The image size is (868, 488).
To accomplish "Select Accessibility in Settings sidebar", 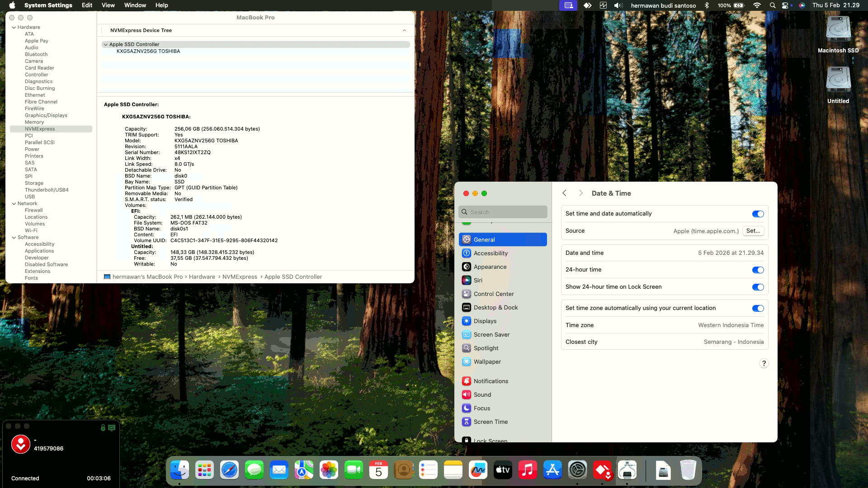I will tap(503, 253).
